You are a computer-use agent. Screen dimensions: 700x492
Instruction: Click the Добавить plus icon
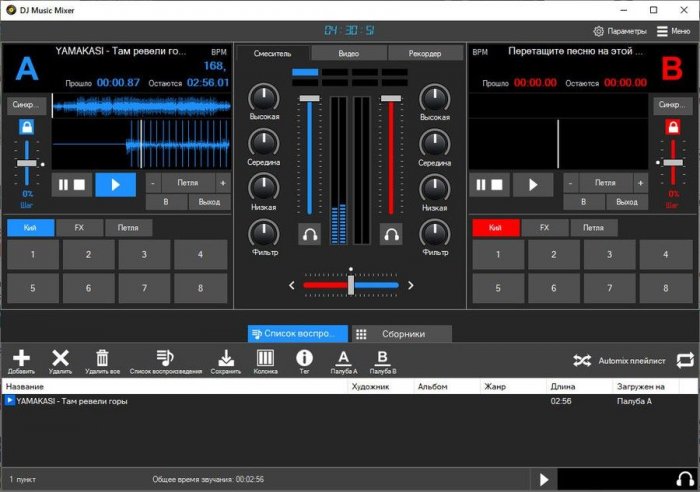pos(21,358)
